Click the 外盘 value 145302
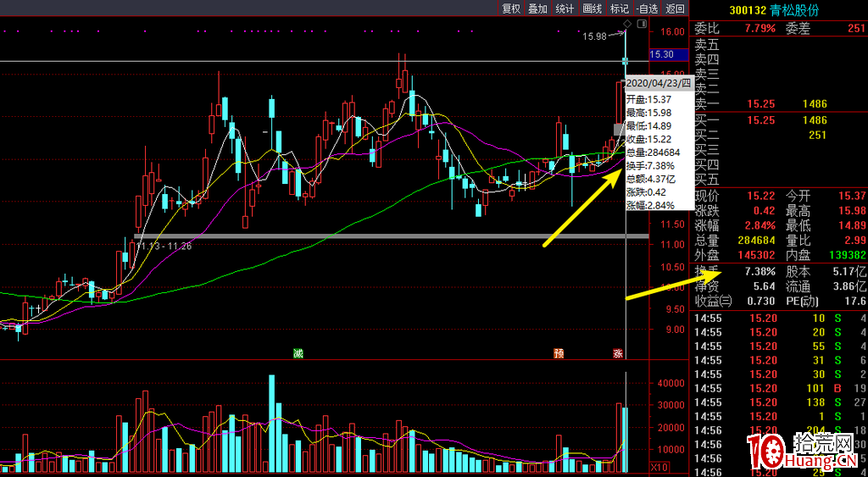868x477 pixels. click(757, 254)
